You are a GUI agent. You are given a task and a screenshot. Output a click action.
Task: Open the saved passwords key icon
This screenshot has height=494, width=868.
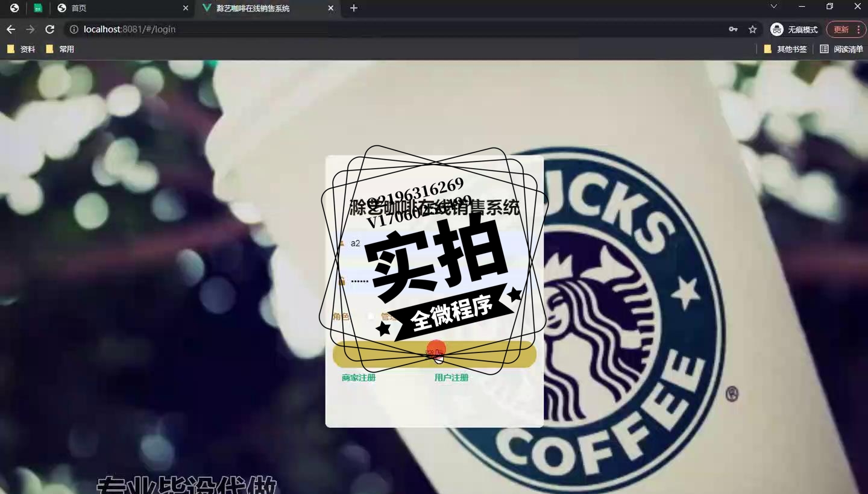[733, 29]
